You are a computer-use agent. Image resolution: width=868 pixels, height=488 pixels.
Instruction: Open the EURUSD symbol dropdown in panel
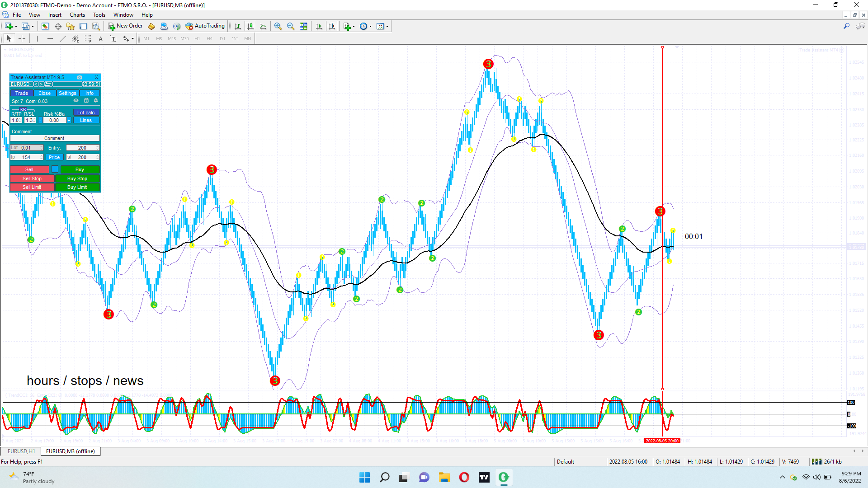point(21,84)
